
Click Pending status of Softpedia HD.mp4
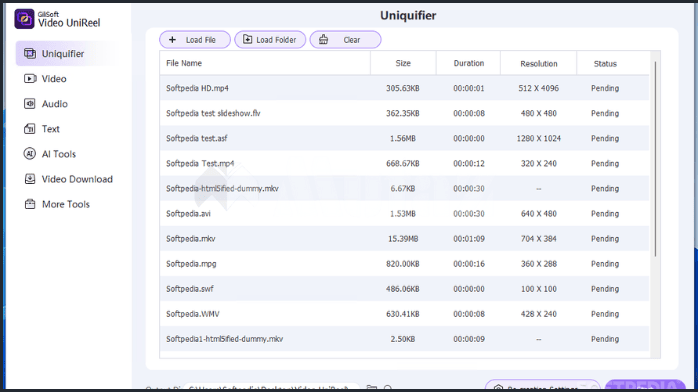coord(605,88)
